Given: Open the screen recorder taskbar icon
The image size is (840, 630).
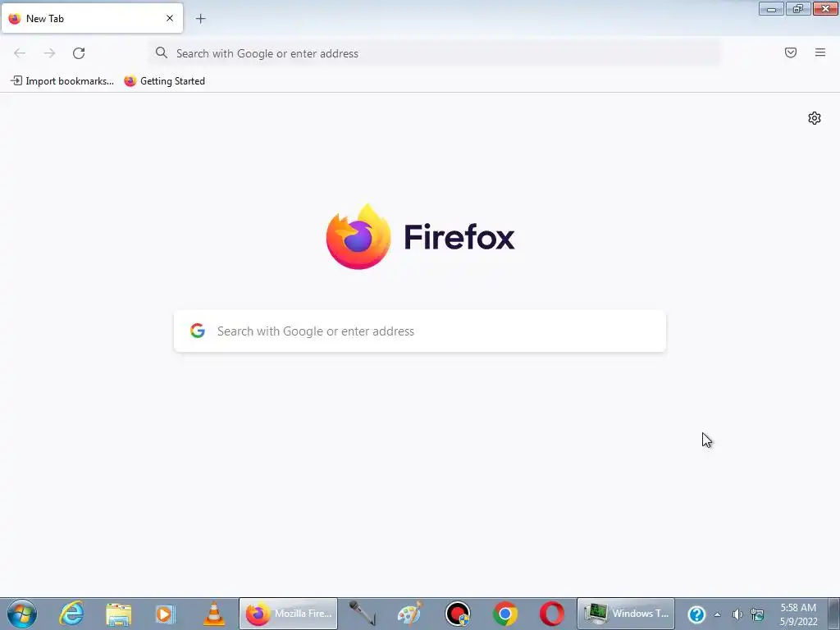Looking at the screenshot, I should coord(458,614).
